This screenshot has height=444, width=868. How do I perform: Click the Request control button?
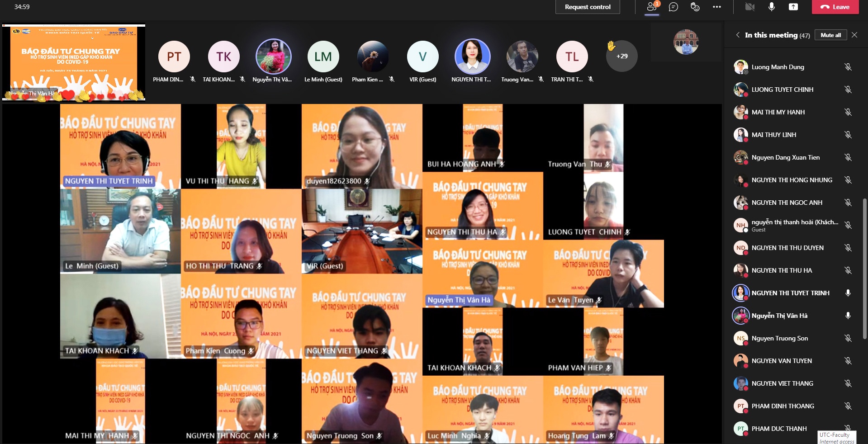point(587,7)
